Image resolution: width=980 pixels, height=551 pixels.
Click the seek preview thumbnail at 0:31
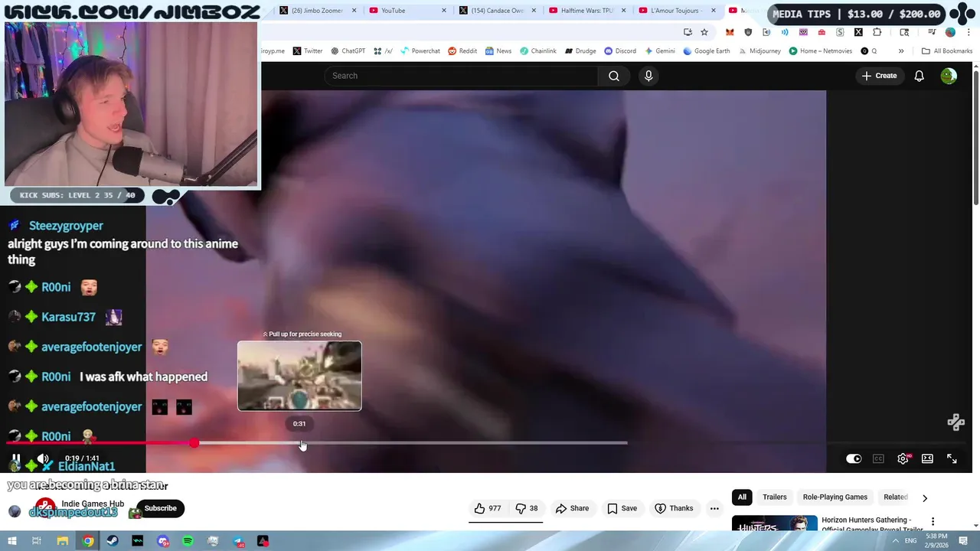coord(299,376)
